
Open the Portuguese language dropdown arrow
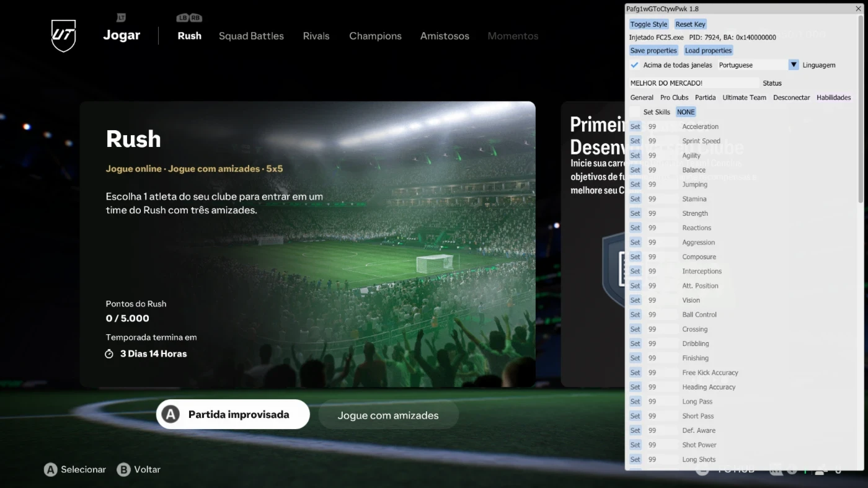[x=794, y=64]
